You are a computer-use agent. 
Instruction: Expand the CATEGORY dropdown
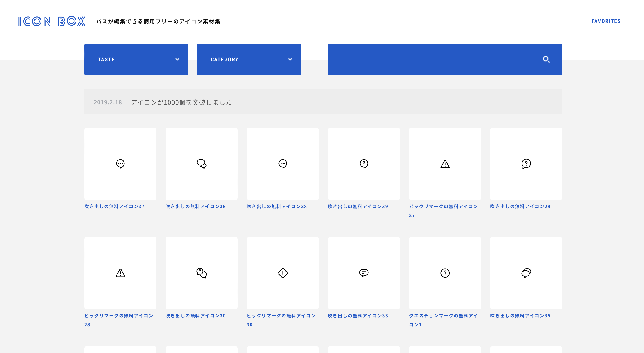[249, 60]
